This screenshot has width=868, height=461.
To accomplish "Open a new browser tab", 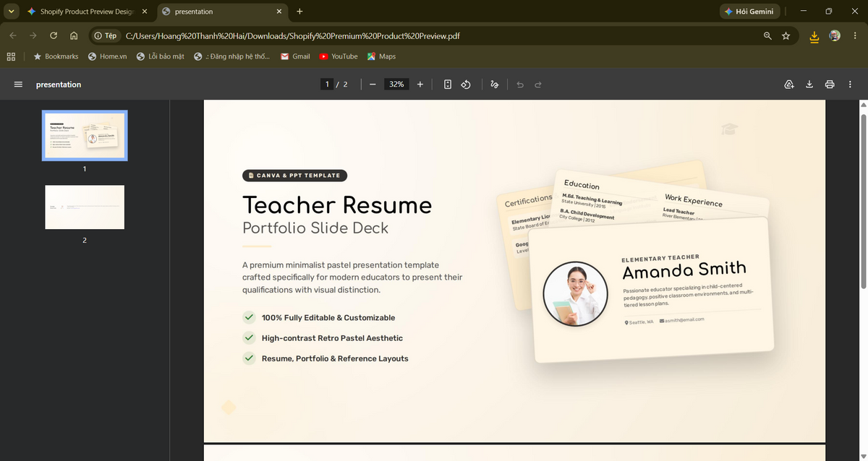I will (299, 12).
